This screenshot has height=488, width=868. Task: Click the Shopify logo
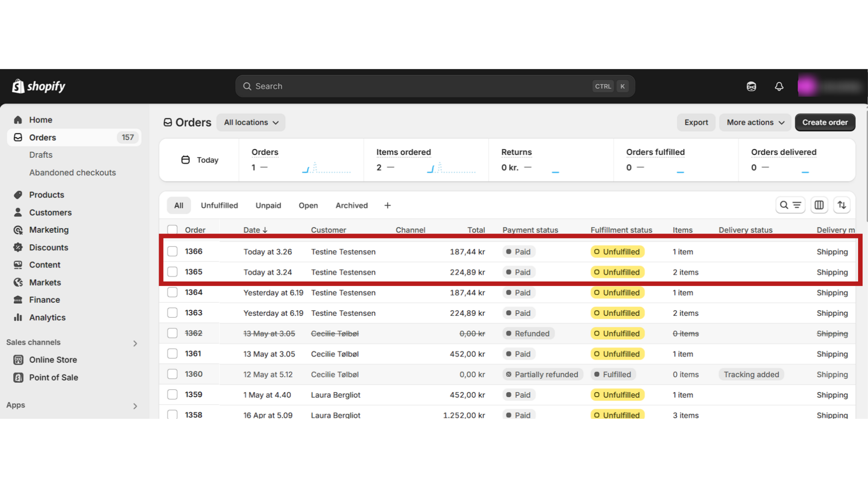coord(39,86)
